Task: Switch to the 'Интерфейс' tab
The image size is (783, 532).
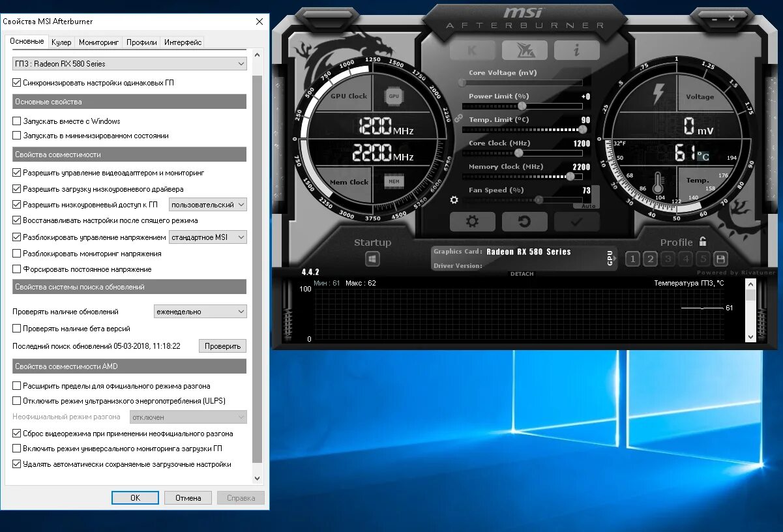Action: click(x=183, y=42)
